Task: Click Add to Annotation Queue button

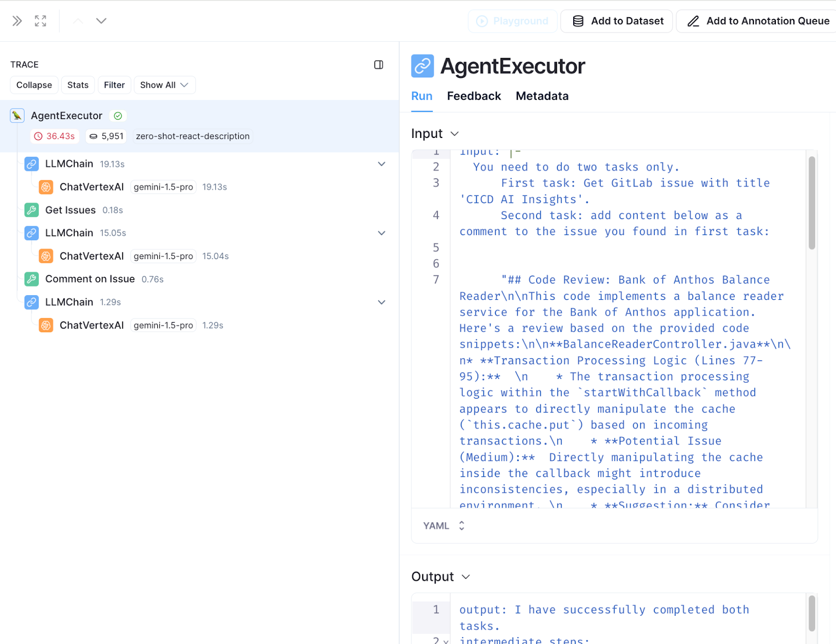Action: [x=758, y=21]
